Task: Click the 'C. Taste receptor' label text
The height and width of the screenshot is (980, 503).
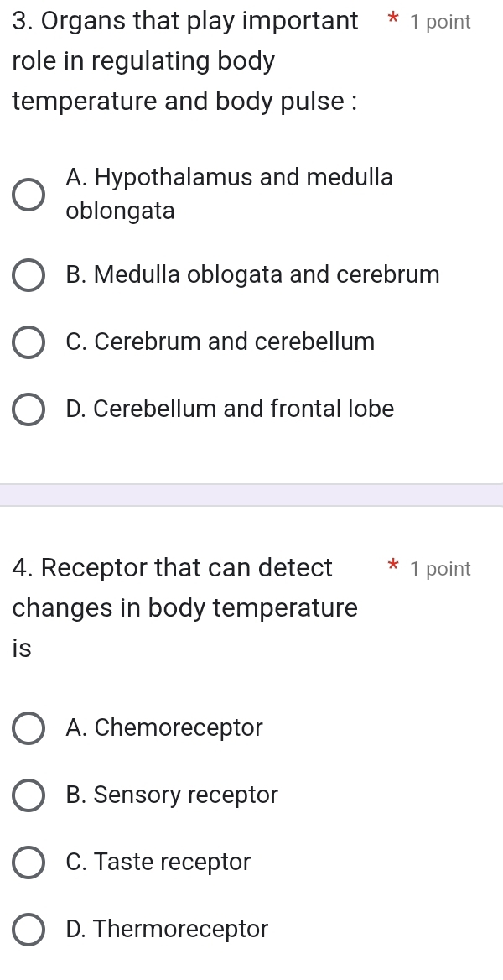Action: [x=158, y=863]
